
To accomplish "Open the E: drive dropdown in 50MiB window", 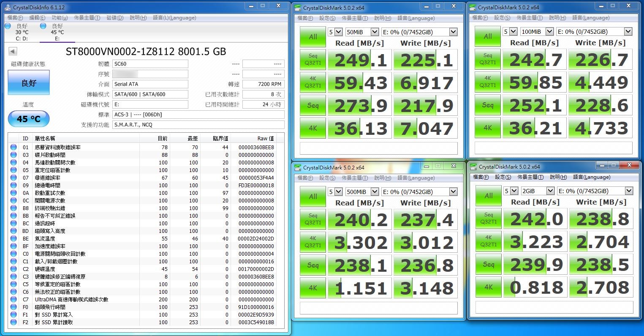I will (x=420, y=32).
